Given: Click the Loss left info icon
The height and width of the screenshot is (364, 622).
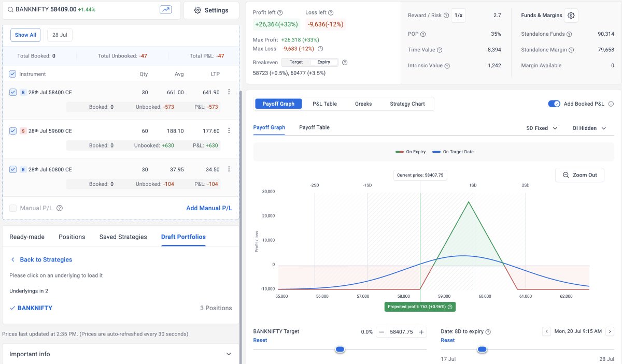Looking at the screenshot, I should (x=331, y=12).
